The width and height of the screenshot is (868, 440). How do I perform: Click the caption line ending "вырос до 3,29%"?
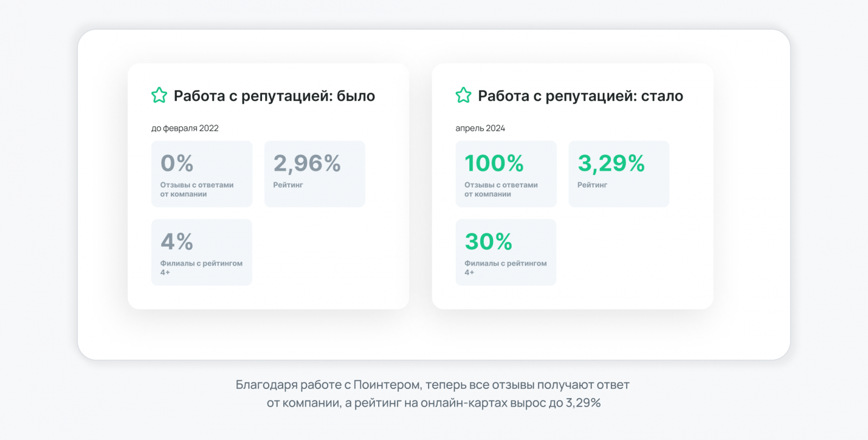(433, 403)
